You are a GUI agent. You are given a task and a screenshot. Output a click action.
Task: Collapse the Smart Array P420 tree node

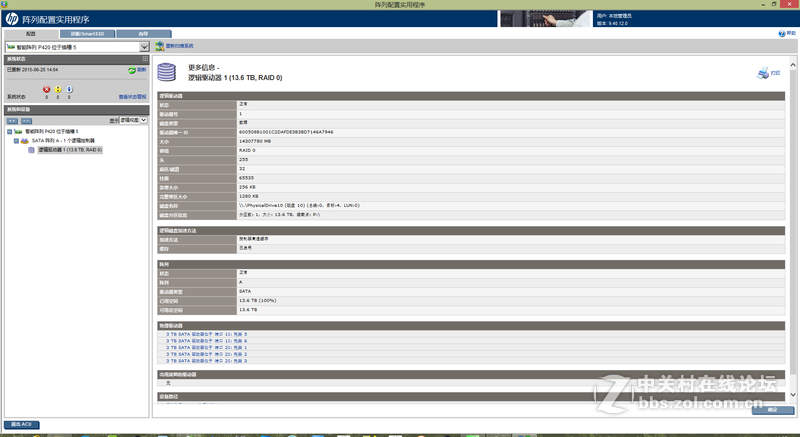tap(9, 132)
